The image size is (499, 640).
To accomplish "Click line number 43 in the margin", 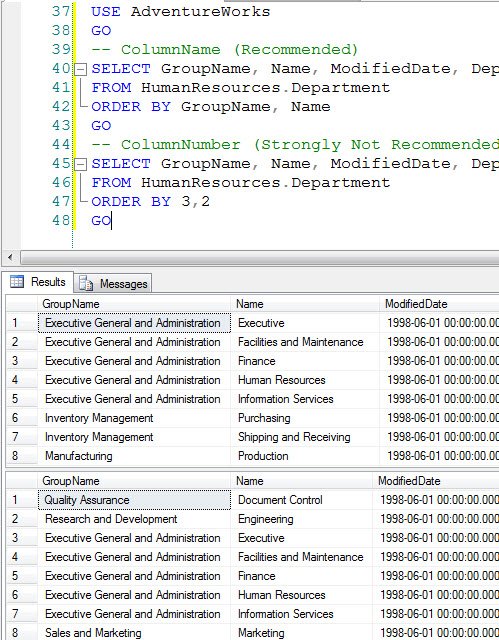I will tap(61, 125).
